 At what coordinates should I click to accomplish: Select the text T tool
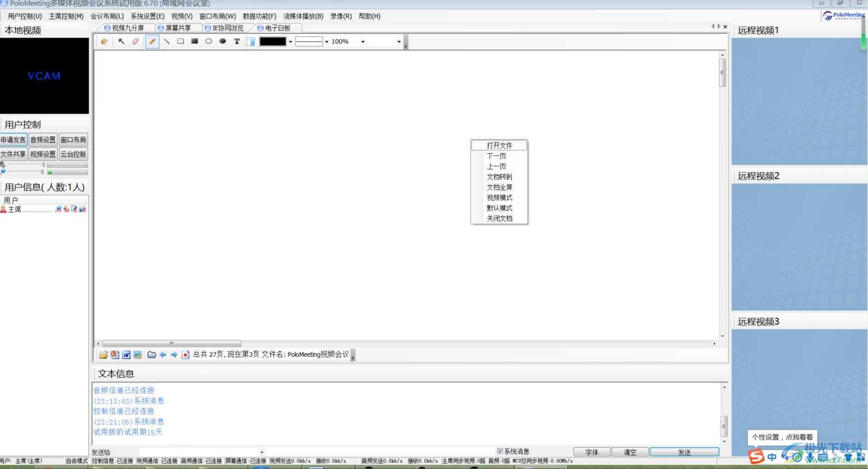coord(237,41)
